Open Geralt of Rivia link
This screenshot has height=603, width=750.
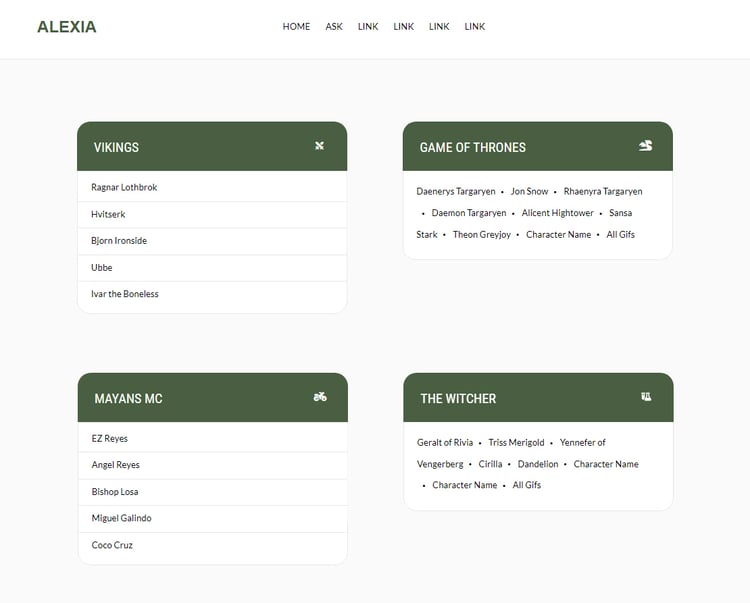pyautogui.click(x=445, y=442)
